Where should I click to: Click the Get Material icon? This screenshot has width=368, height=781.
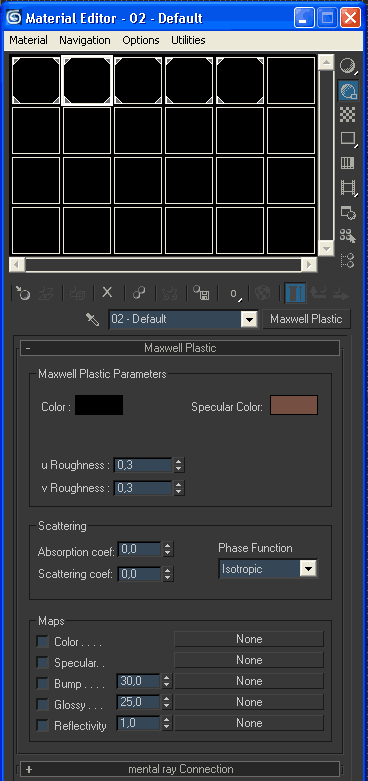22,293
